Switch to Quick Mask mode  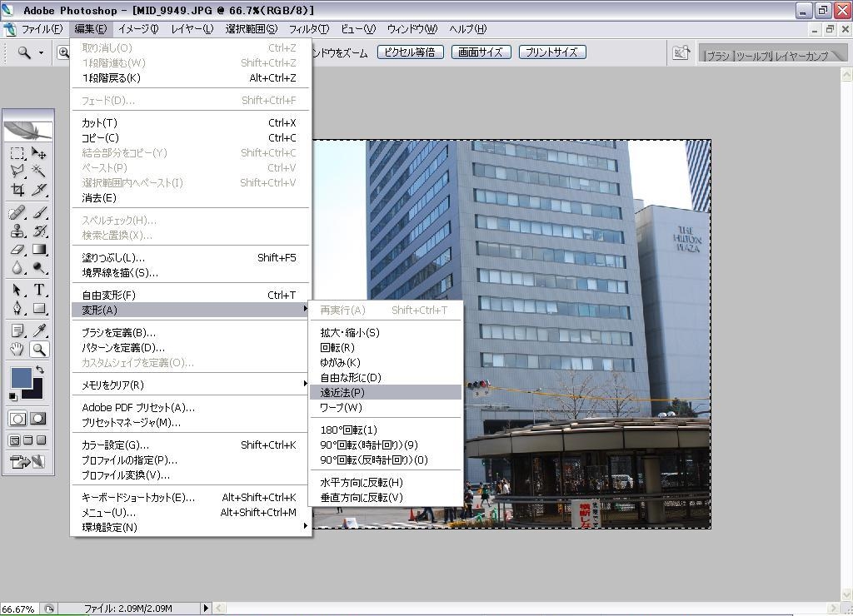(x=37, y=419)
